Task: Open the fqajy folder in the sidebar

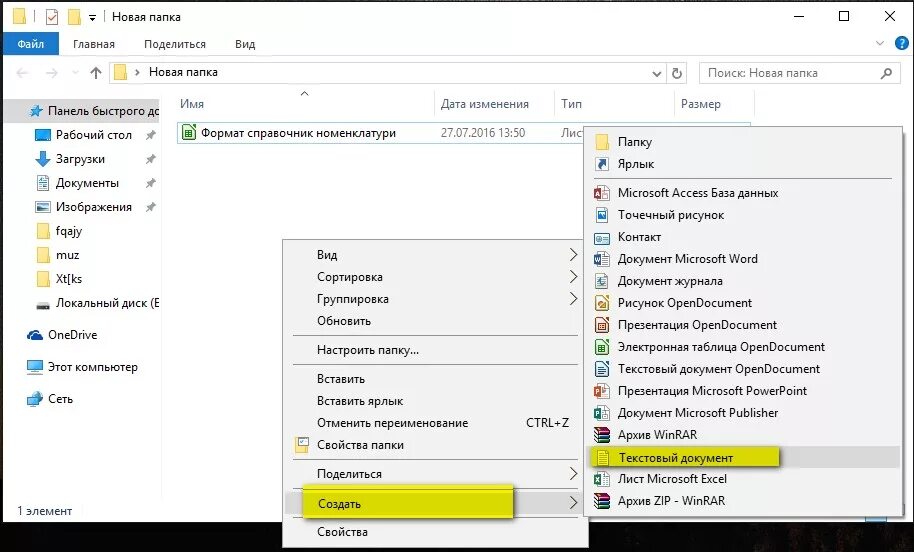Action: pyautogui.click(x=68, y=231)
